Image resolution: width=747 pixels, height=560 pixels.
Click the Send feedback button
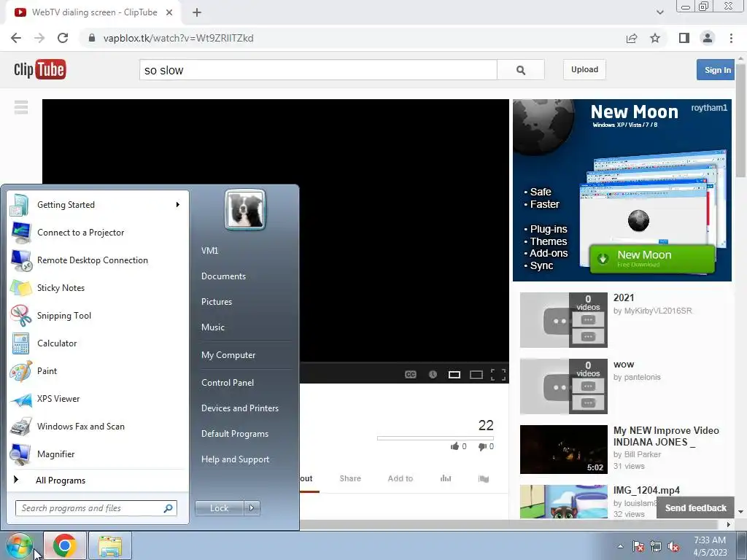(x=695, y=508)
